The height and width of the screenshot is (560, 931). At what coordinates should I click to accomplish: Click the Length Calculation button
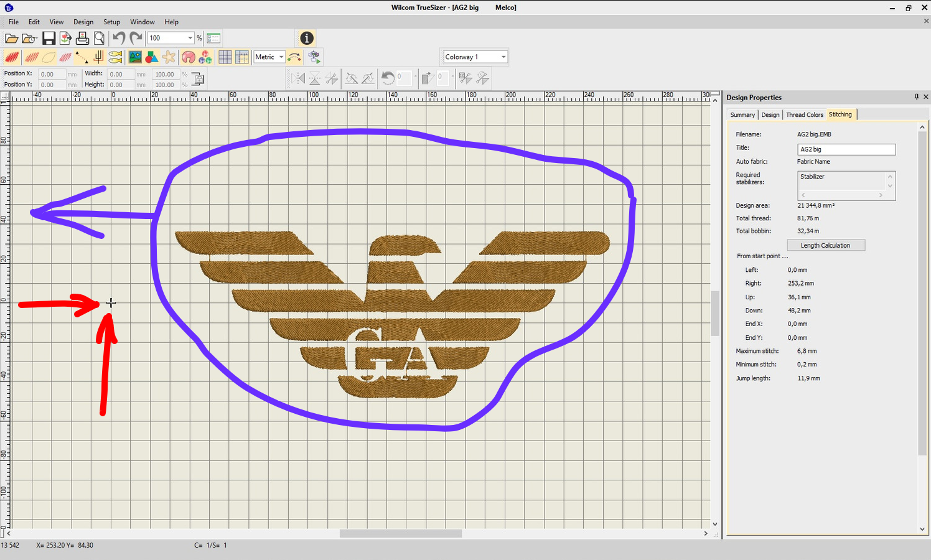[826, 245]
